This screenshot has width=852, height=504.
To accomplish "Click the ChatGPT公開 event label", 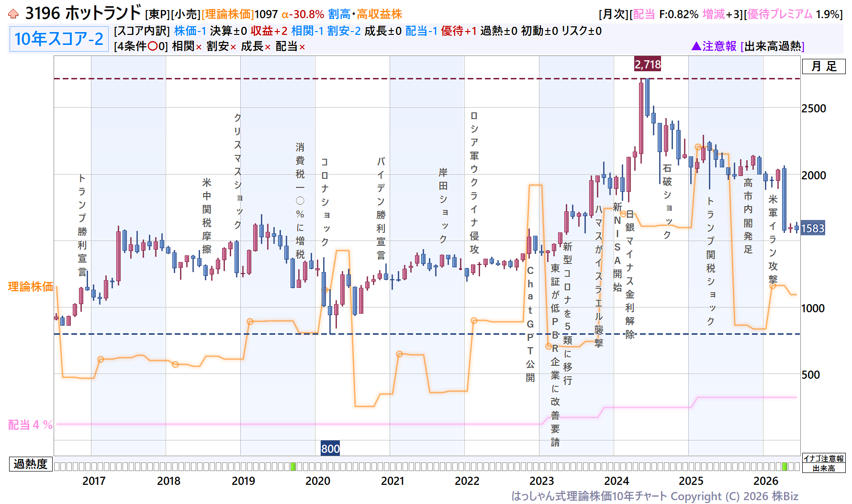I will [x=530, y=324].
